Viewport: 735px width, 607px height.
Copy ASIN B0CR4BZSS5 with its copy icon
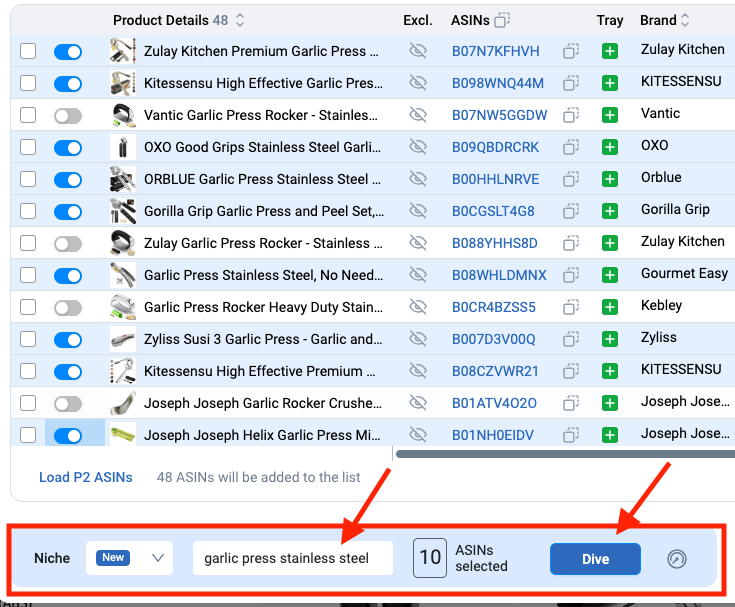[570, 307]
